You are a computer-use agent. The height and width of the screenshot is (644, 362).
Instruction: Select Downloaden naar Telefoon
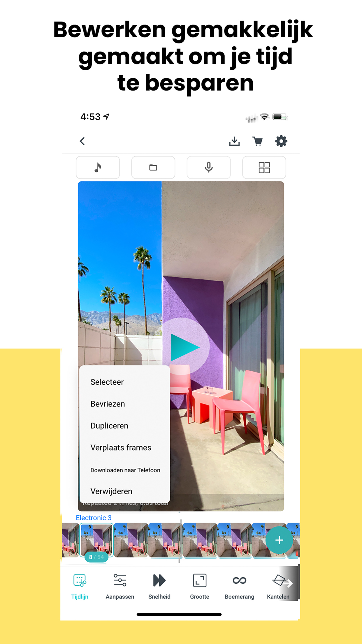point(125,470)
